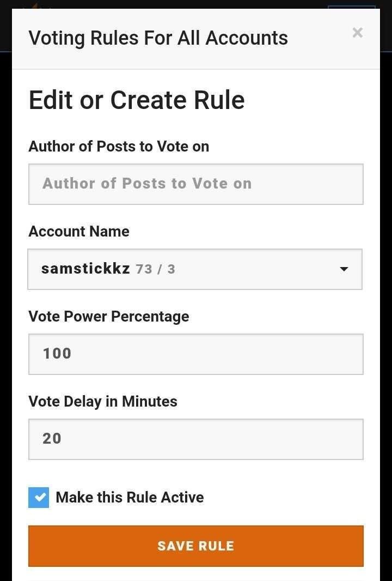Click the 'Voting Rules For All Accounts' title
The height and width of the screenshot is (581, 392).
[158, 38]
